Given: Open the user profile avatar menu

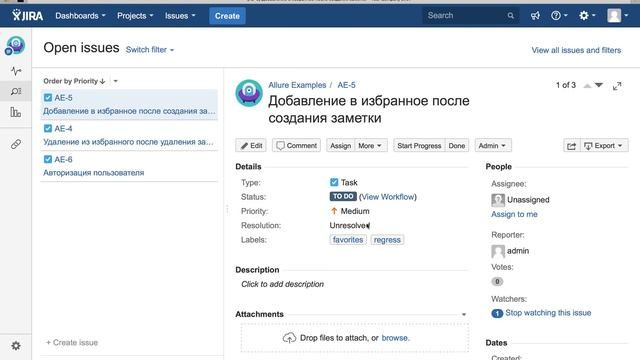Looking at the screenshot, I should (x=618, y=16).
